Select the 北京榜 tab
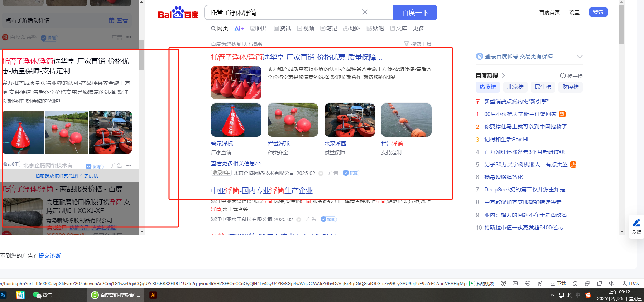The width and height of the screenshot is (644, 302). pyautogui.click(x=515, y=87)
